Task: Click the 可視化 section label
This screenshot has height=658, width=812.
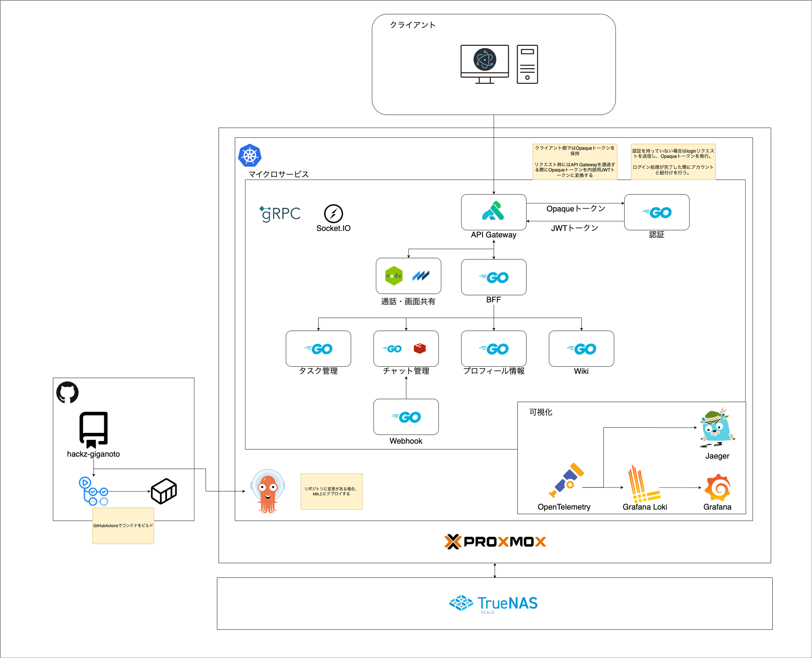Action: pyautogui.click(x=540, y=412)
